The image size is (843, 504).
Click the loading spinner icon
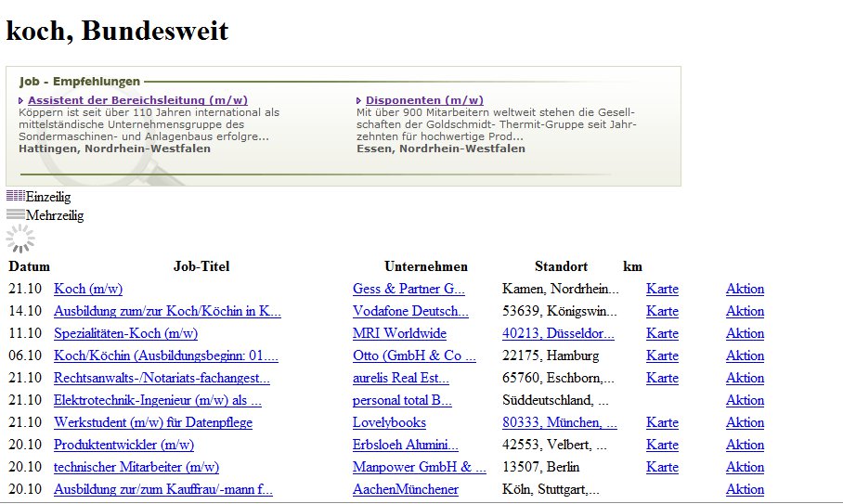20,239
